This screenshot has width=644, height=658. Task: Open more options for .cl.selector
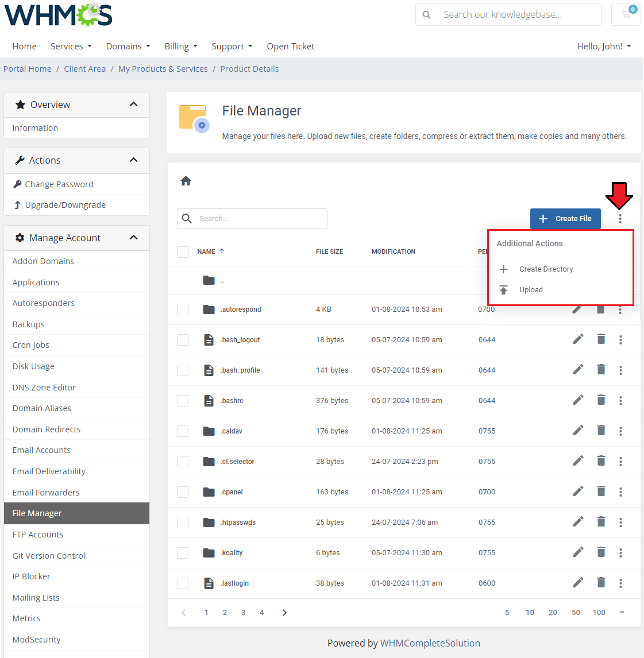[620, 462]
